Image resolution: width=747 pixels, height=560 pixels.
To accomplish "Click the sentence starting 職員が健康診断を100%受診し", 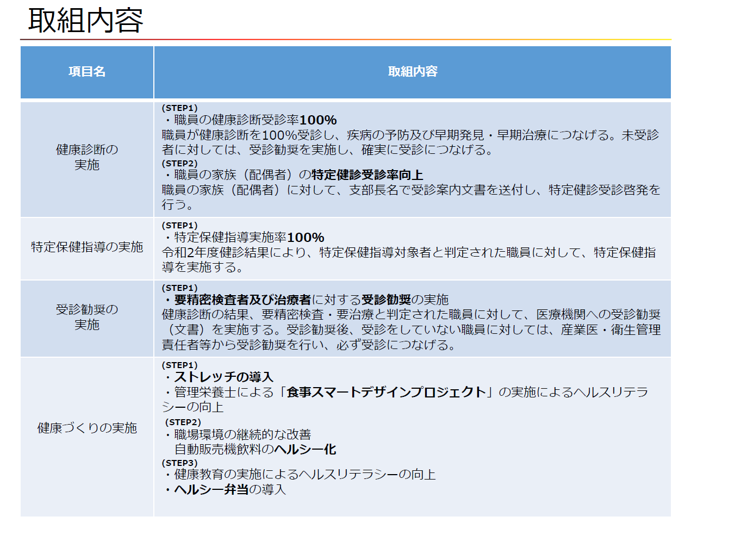I will (x=410, y=142).
